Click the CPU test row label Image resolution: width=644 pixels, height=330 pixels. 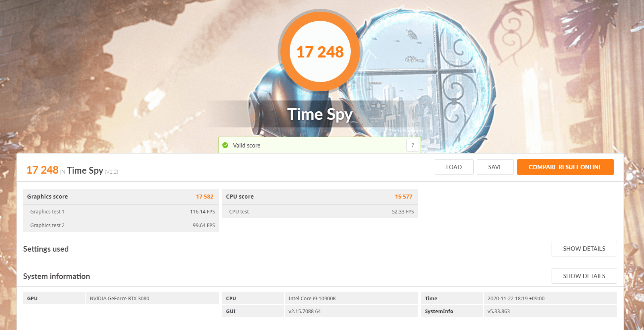[x=239, y=212]
